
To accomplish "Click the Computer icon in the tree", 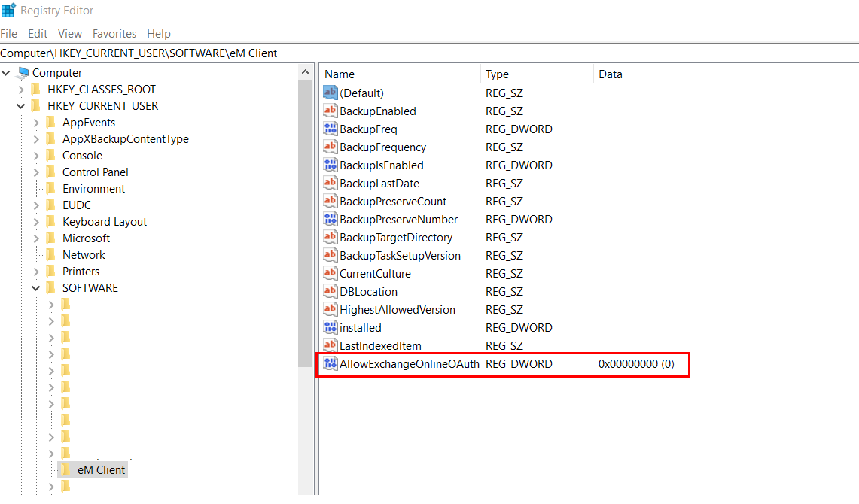I will (23, 72).
